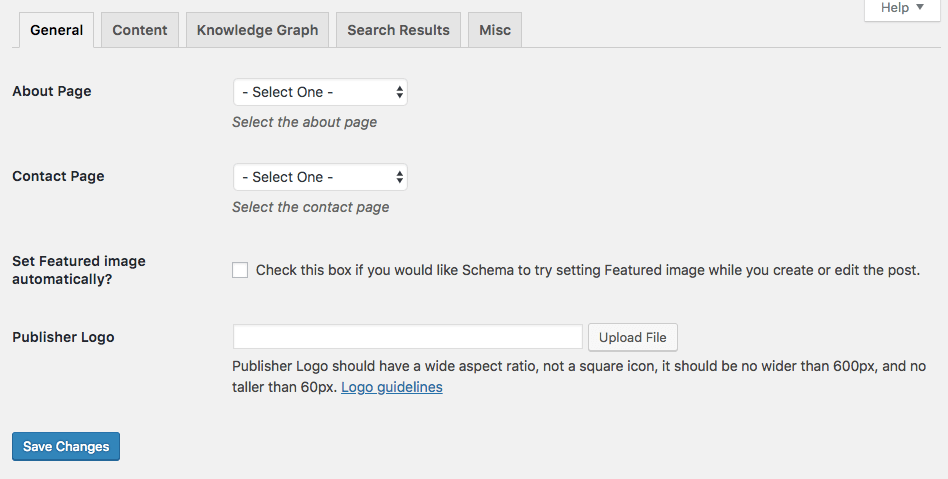Go to the Knowledge Graph tab
This screenshot has height=479, width=948.
pyautogui.click(x=257, y=30)
